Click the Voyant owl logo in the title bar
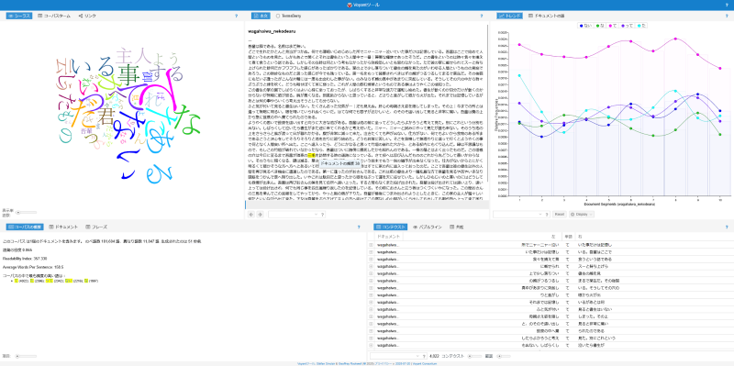The height and width of the screenshot is (366, 734). click(x=349, y=5)
